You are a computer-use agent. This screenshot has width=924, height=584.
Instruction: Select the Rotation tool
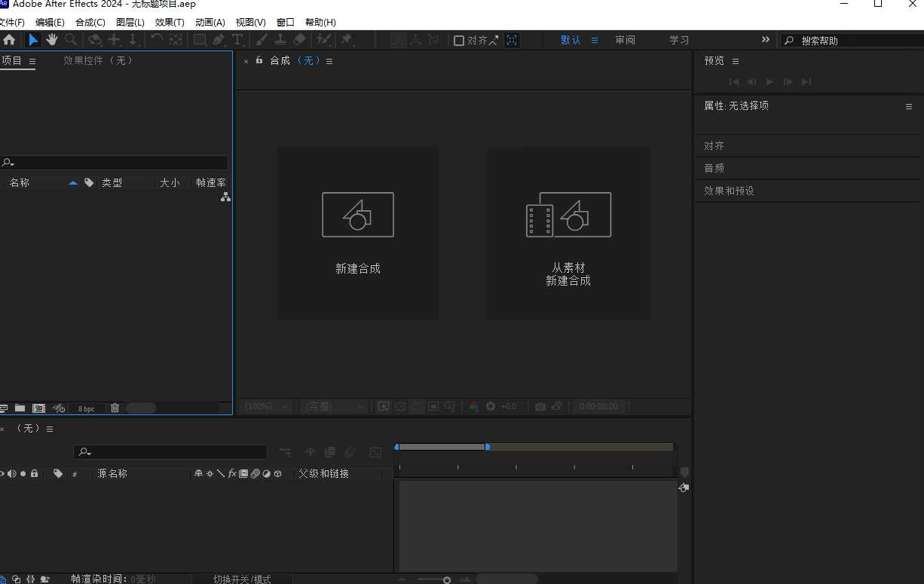click(157, 40)
